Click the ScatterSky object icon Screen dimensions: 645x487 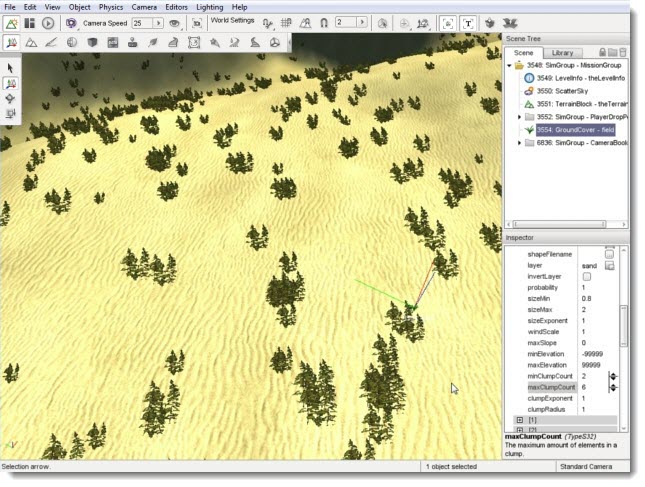tap(528, 90)
